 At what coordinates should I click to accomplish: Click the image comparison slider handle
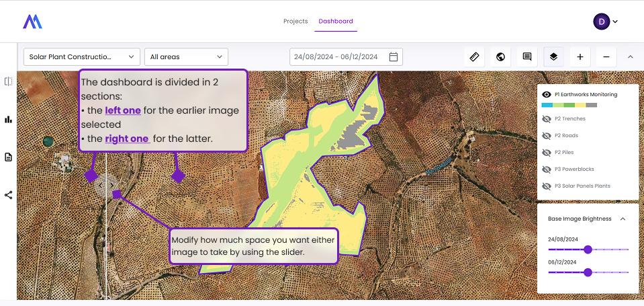tap(106, 186)
